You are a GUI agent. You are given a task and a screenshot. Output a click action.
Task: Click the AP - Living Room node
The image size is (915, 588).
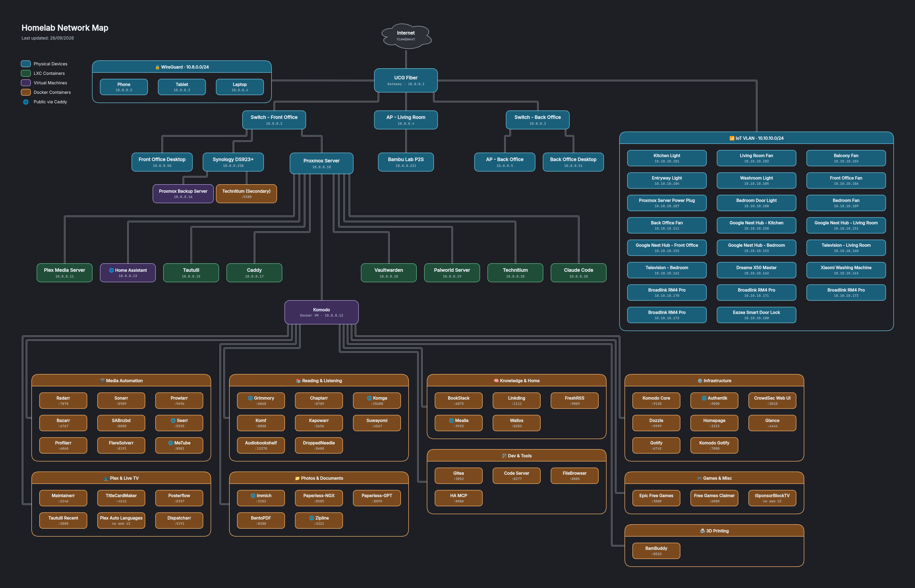click(x=406, y=120)
